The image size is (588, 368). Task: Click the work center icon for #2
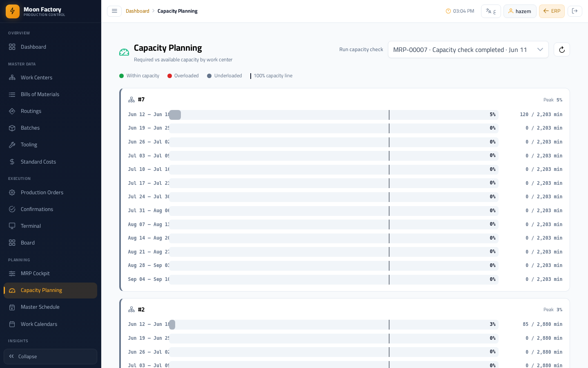coord(131,310)
